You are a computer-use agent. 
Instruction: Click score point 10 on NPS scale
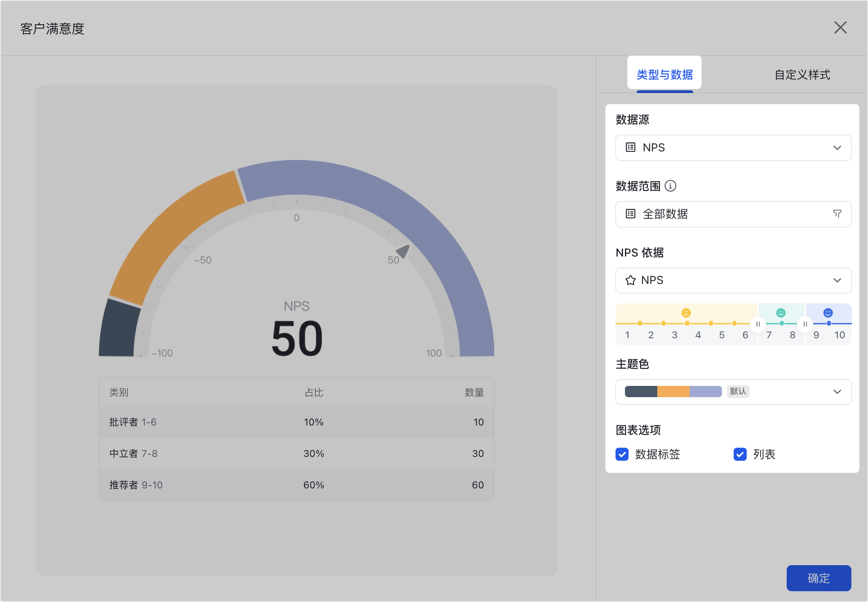tap(839, 335)
